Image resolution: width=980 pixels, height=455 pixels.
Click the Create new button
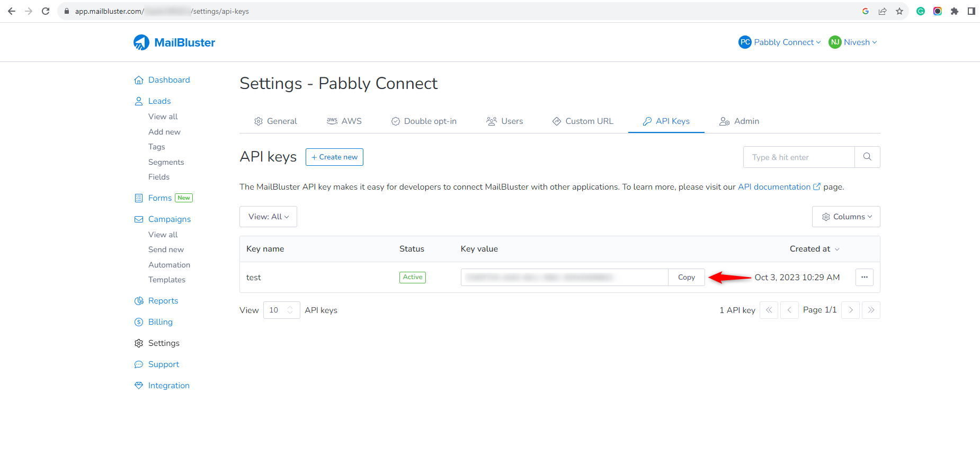coord(334,157)
